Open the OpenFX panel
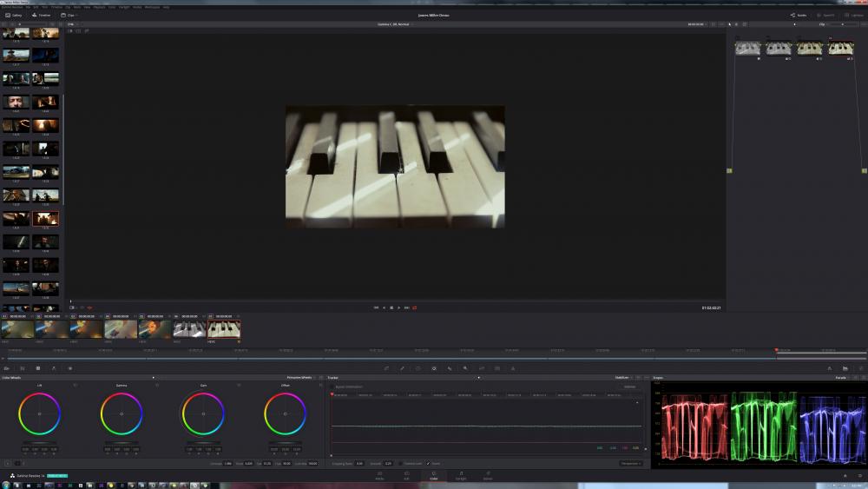Screen dimensions: 868x489 825,15
